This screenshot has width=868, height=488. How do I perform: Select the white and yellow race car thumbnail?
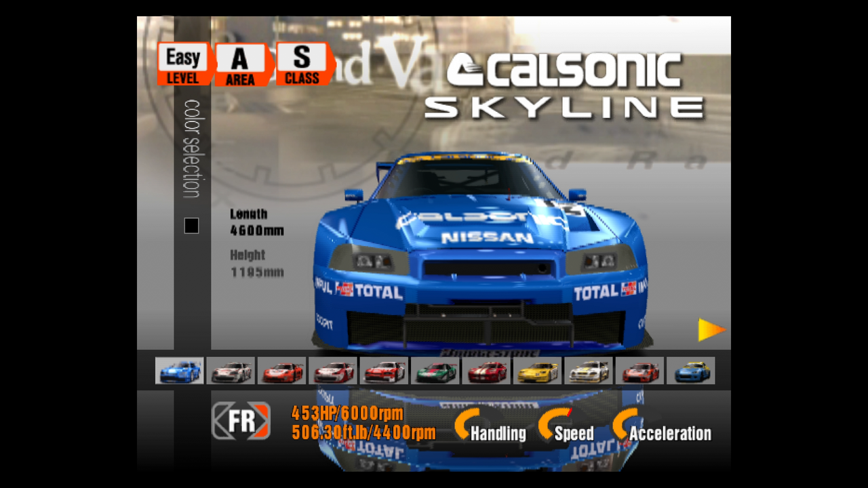pos(589,371)
